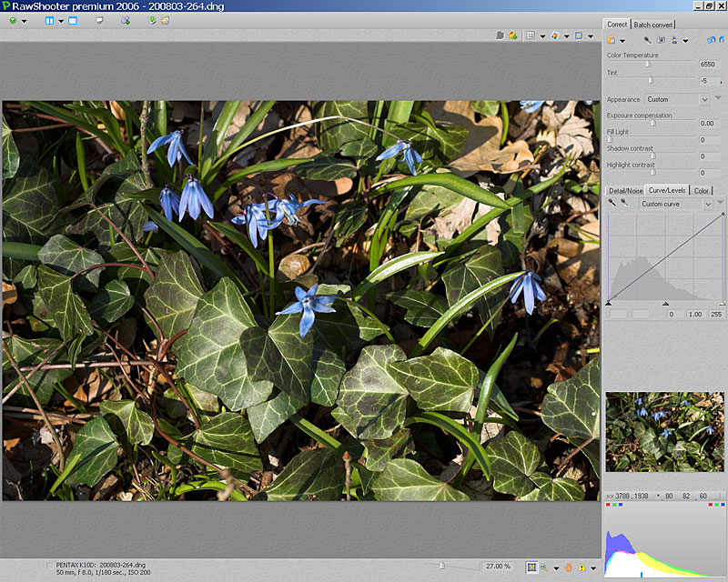Click the Exposure compensation slider handle
728x582 pixels.
(652, 123)
